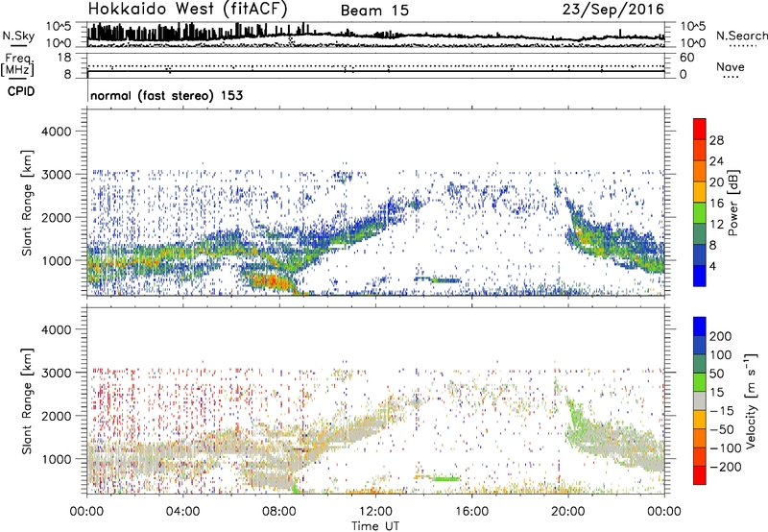
Task: Click the "Velocity [m s⁻¹]" colorbar title
Action: [x=750, y=400]
